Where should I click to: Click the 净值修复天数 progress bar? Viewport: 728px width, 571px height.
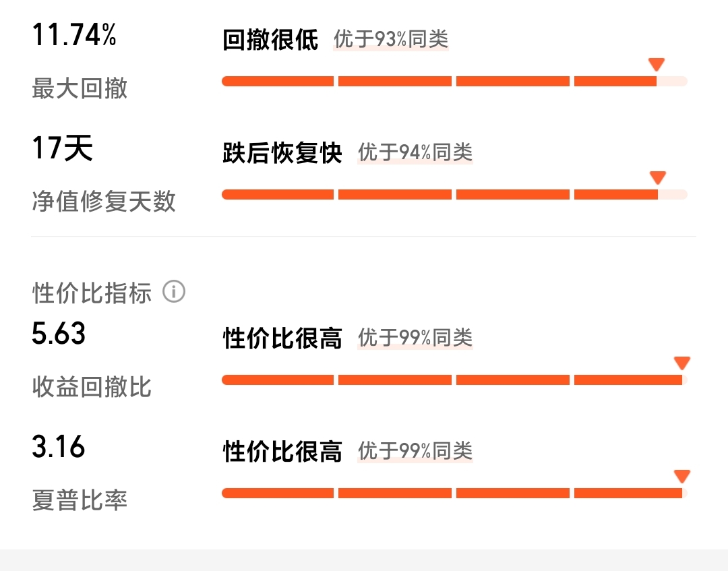454,195
